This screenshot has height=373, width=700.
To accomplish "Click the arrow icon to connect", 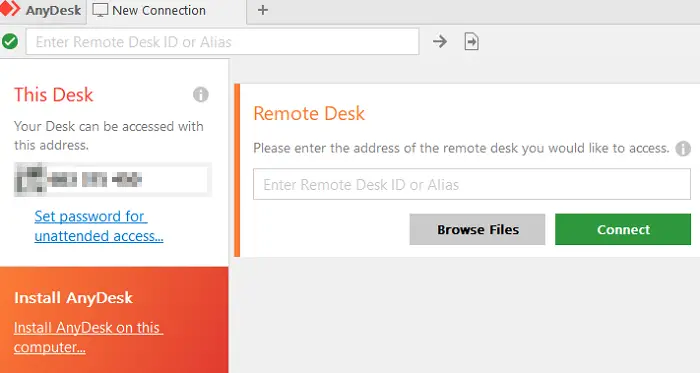I will (440, 41).
